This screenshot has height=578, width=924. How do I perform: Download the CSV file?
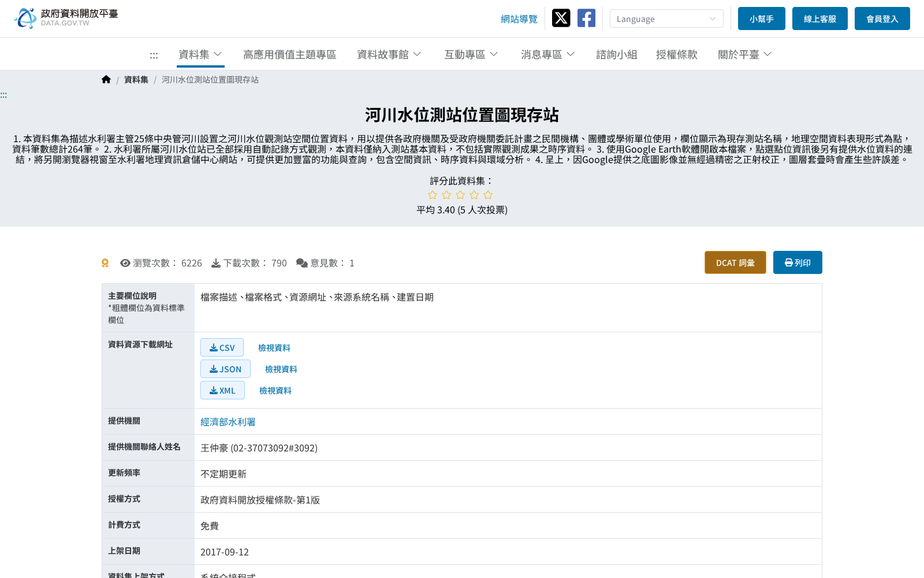click(x=222, y=347)
